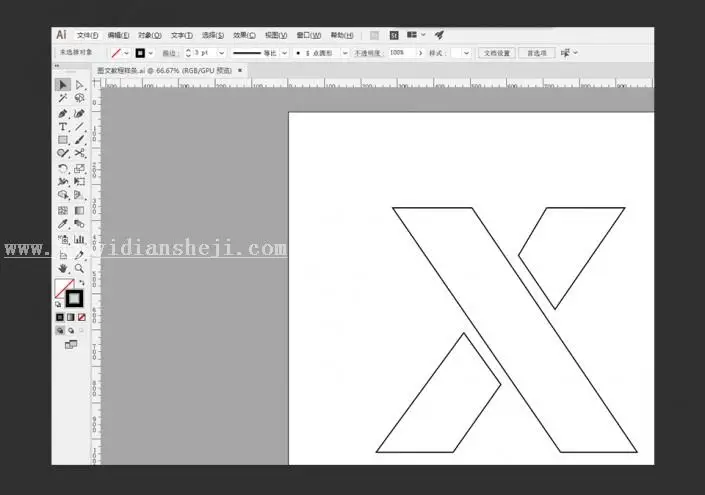Open the 效果(C) menu
705x495 pixels.
(244, 35)
